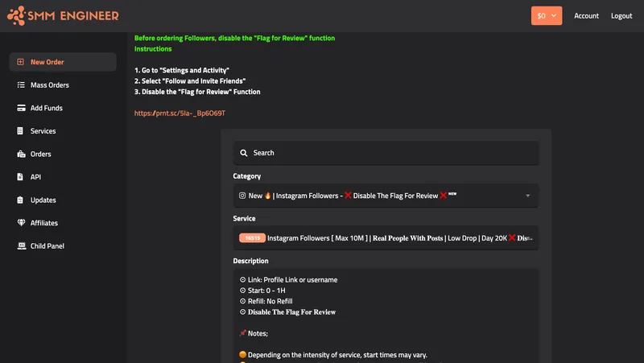Click Logout in the top bar
644x363 pixels.
coord(621,16)
